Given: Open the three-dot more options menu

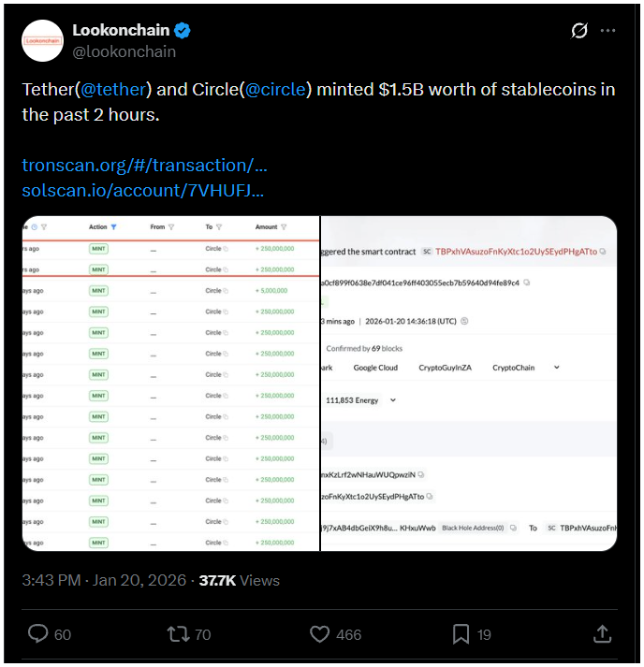Looking at the screenshot, I should point(608,31).
